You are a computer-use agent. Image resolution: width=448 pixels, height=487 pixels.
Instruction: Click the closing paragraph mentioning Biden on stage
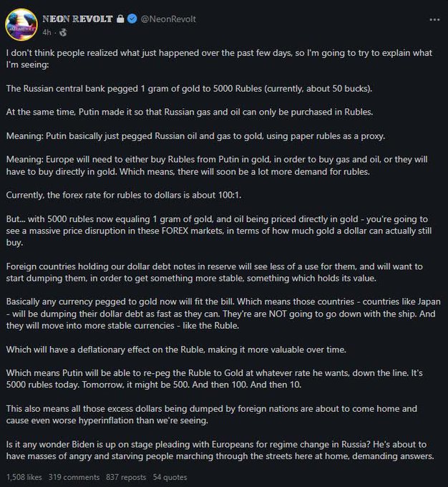click(x=220, y=450)
